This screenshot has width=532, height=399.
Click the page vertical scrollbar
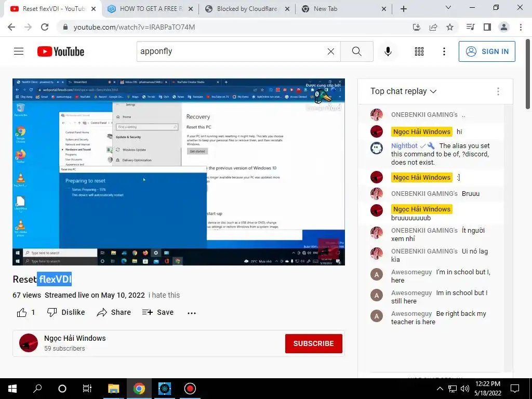(528, 74)
